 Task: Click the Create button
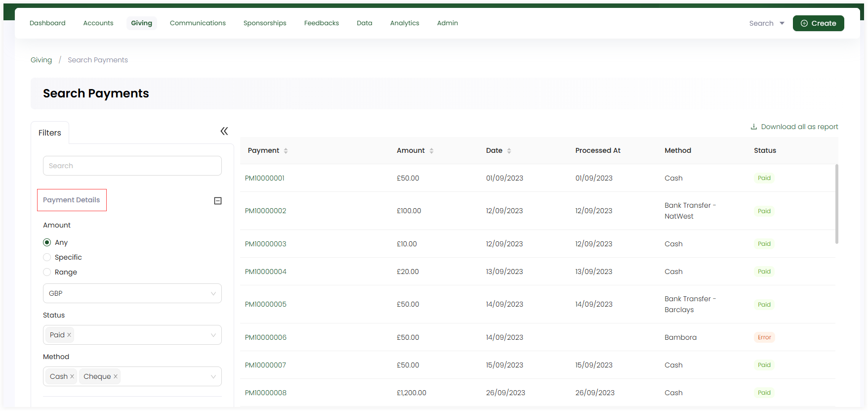(x=818, y=23)
